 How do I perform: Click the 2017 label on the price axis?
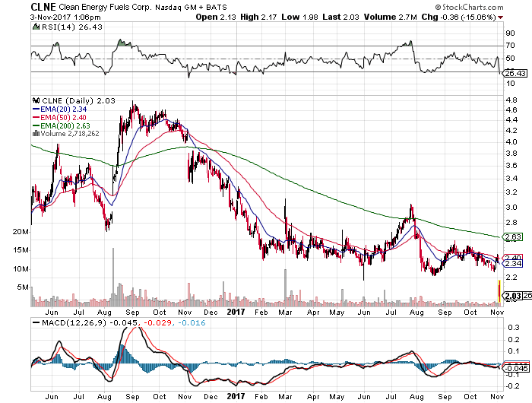(x=236, y=312)
